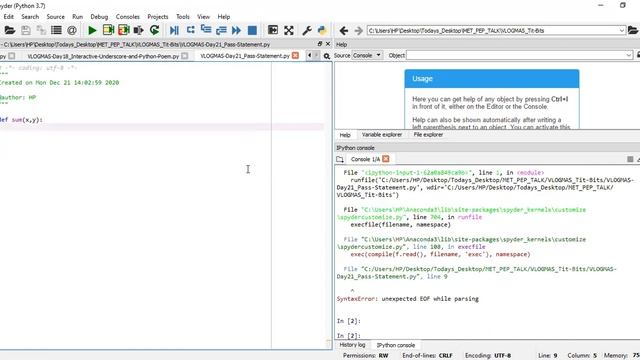Viewport: 640px width, 360px height.
Task: Switch to VLOGMAS-Day18 Interactive-Underscore tab
Action: (103, 56)
